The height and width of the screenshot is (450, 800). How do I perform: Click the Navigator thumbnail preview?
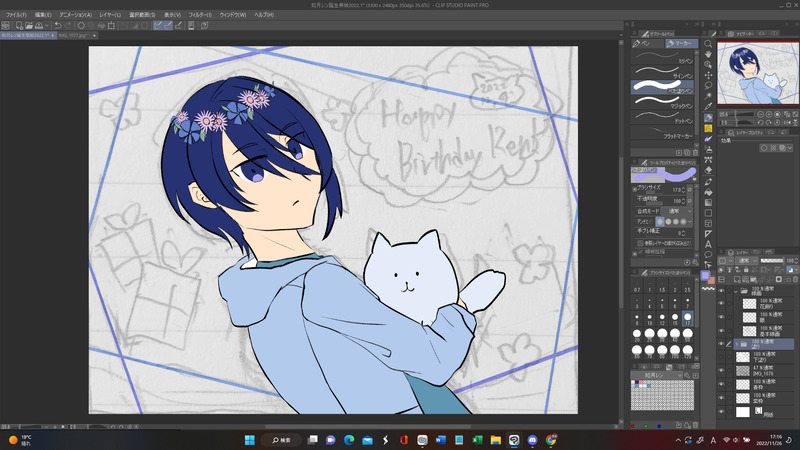tap(758, 73)
